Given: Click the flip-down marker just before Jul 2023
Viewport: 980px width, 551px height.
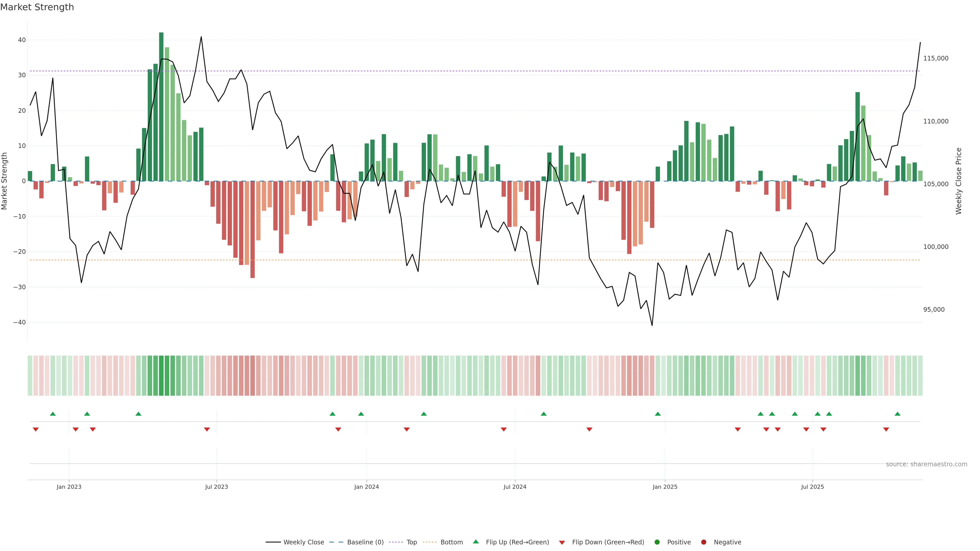Looking at the screenshot, I should (207, 429).
